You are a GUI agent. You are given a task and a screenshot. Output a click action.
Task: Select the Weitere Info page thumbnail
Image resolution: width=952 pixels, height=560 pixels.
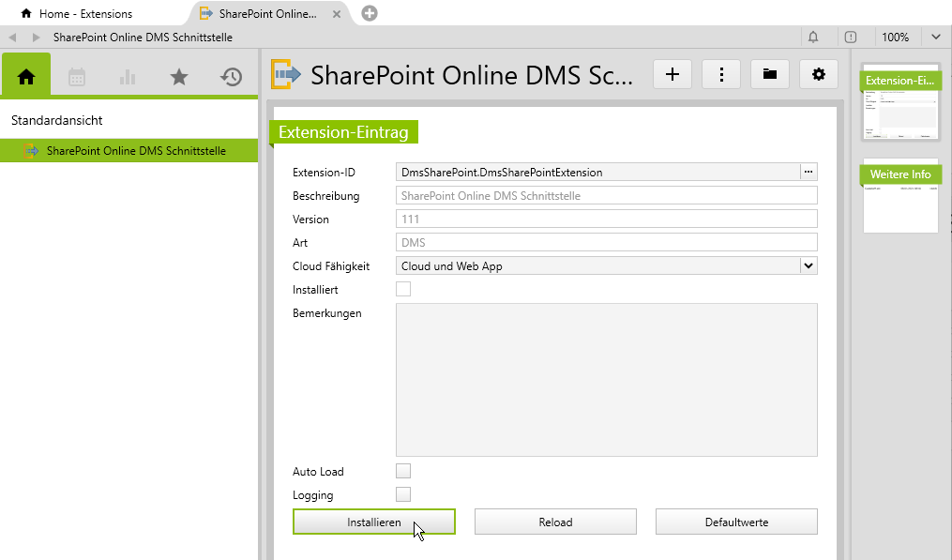(x=900, y=197)
